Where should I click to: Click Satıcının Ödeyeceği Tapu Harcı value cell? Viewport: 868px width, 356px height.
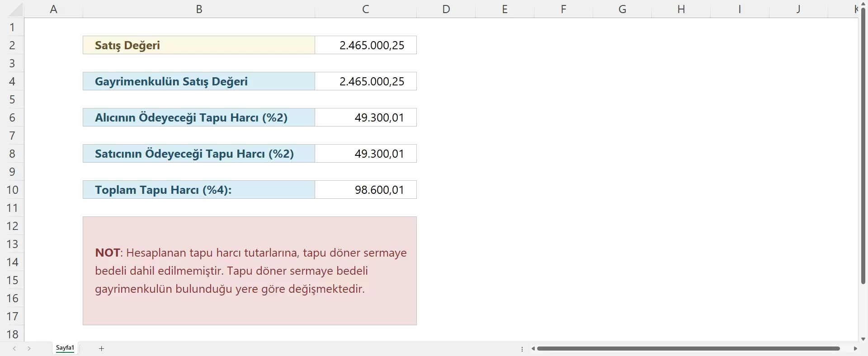click(365, 154)
